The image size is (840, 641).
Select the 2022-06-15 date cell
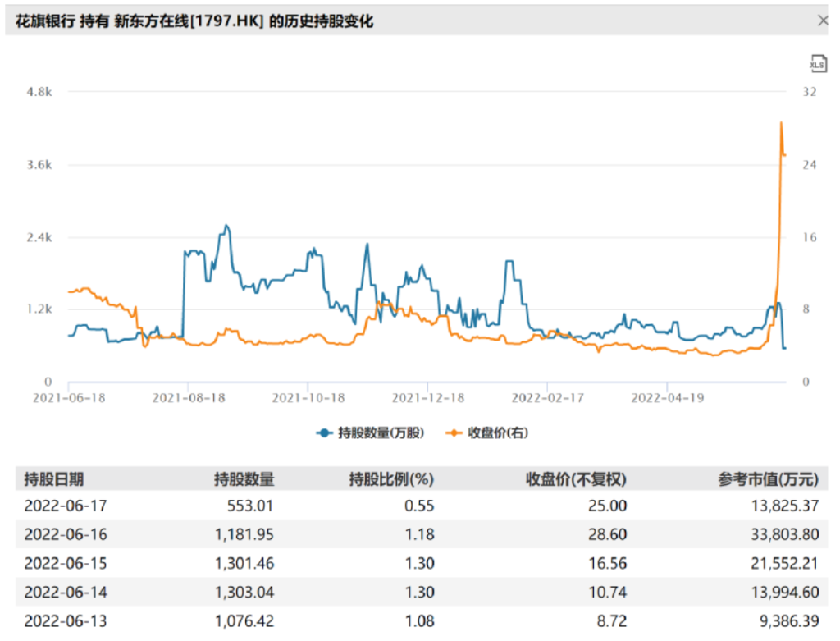click(x=66, y=563)
